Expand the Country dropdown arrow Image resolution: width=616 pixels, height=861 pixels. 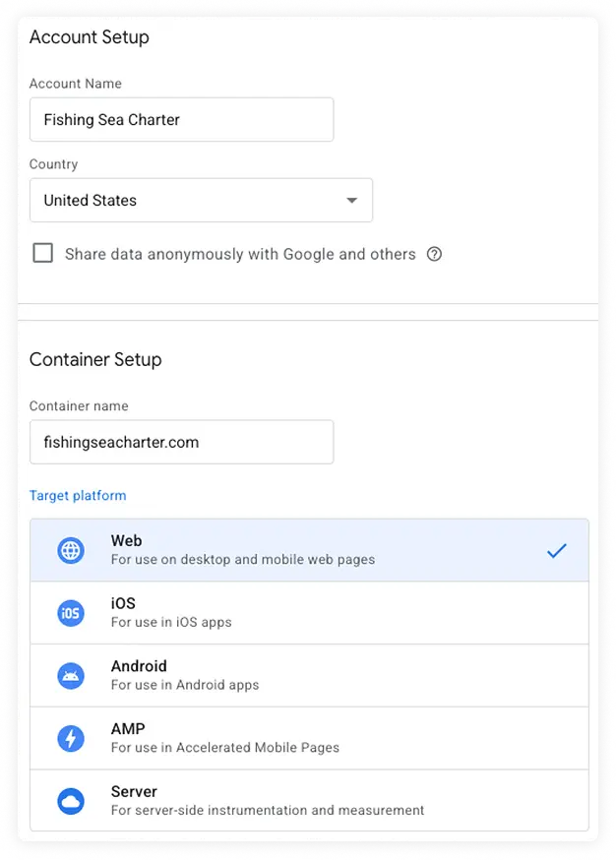tap(351, 201)
